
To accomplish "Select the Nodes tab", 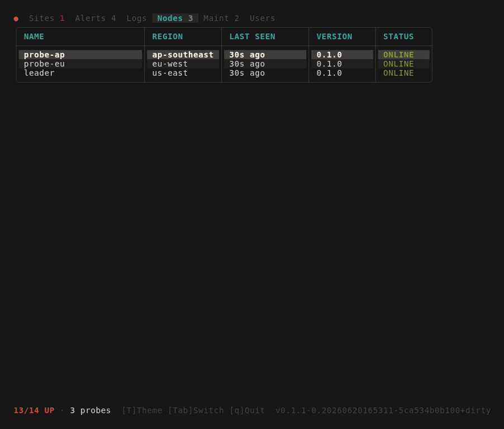I will [175, 18].
